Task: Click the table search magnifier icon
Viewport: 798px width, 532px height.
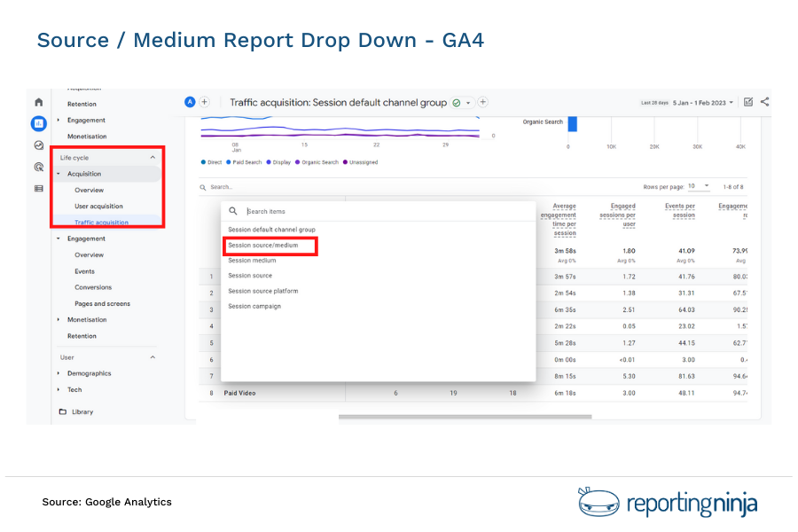Action: click(202, 187)
